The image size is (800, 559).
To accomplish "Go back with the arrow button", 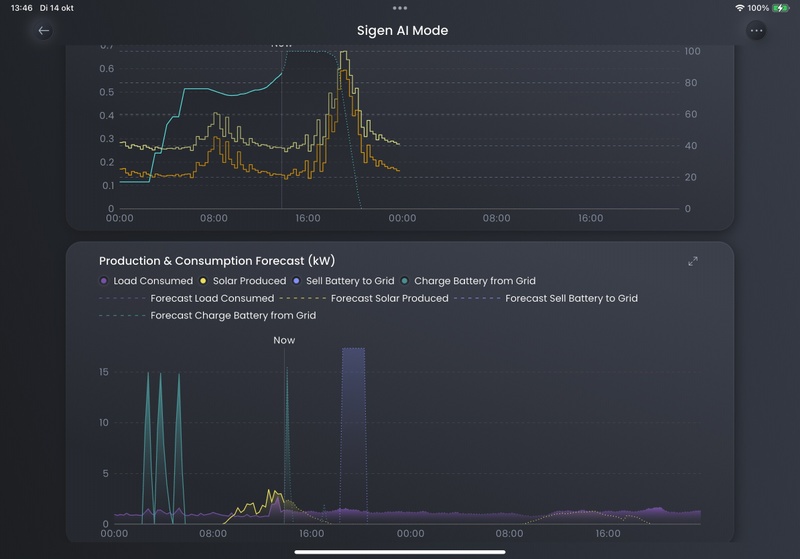I will click(x=44, y=31).
